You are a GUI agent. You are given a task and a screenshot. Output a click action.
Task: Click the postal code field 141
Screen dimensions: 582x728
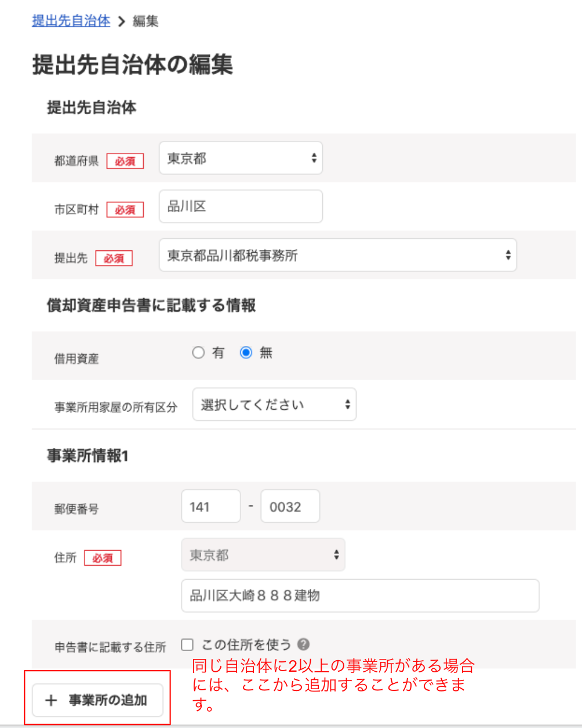211,506
